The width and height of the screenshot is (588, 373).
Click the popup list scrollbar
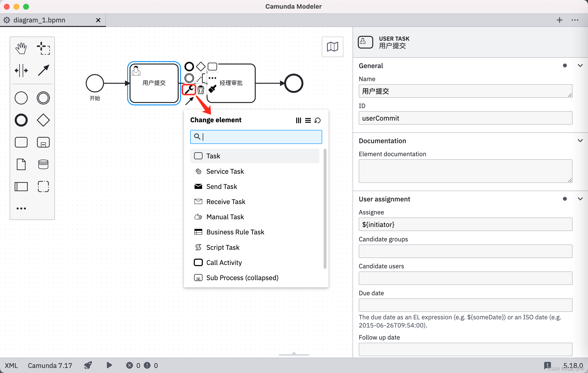point(325,209)
